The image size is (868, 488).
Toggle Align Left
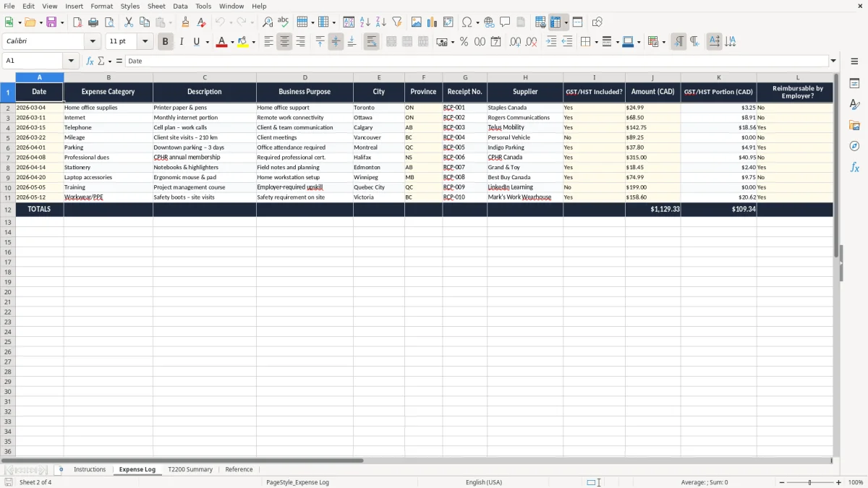pos(268,42)
